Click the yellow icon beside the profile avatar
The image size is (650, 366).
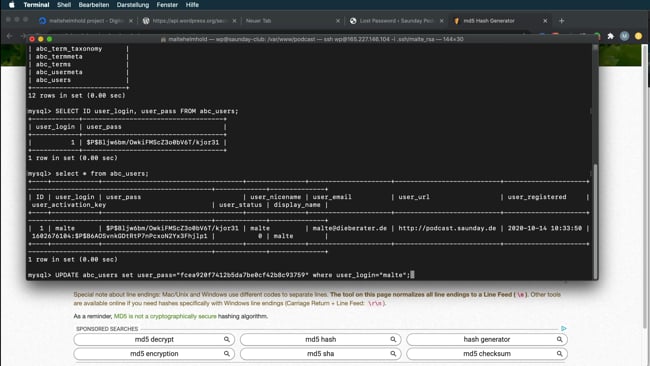pyautogui.click(x=638, y=36)
